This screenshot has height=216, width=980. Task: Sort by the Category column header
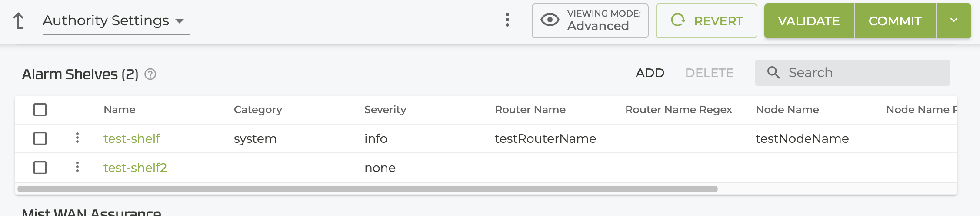click(x=257, y=110)
